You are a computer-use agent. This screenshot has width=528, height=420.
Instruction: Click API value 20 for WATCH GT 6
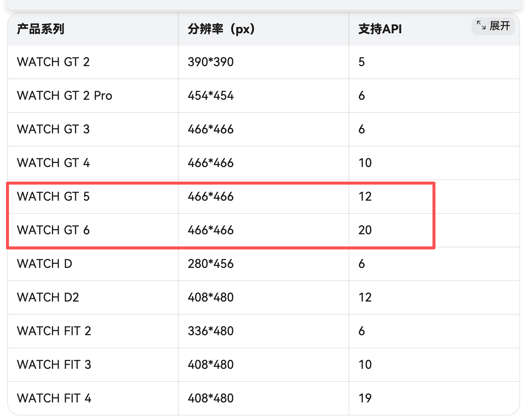click(365, 230)
